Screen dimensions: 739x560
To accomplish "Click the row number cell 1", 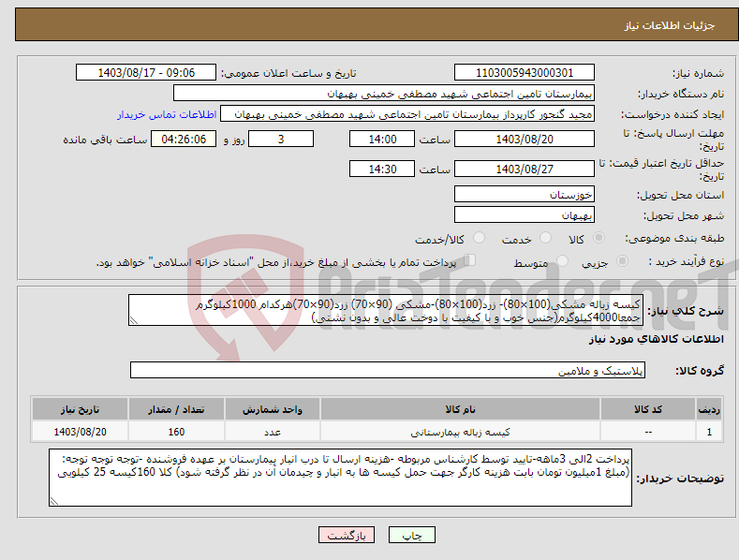I will tap(709, 432).
